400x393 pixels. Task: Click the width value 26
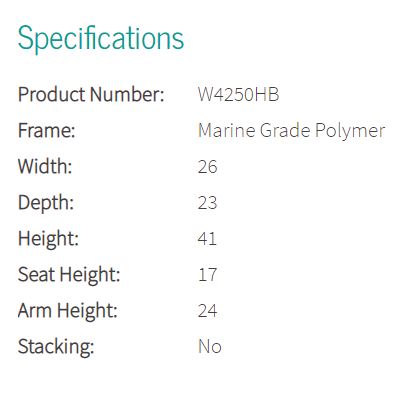[x=207, y=167]
